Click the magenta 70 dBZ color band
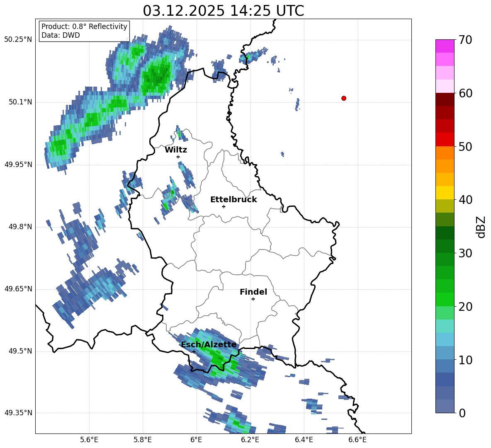This screenshot has width=491, height=448. [x=445, y=46]
